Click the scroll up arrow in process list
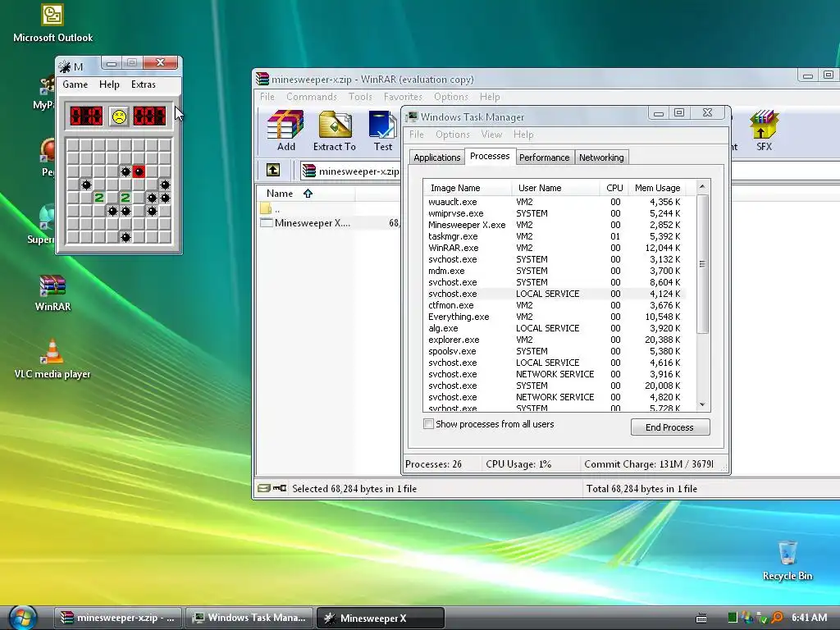This screenshot has height=630, width=840. pos(702,186)
